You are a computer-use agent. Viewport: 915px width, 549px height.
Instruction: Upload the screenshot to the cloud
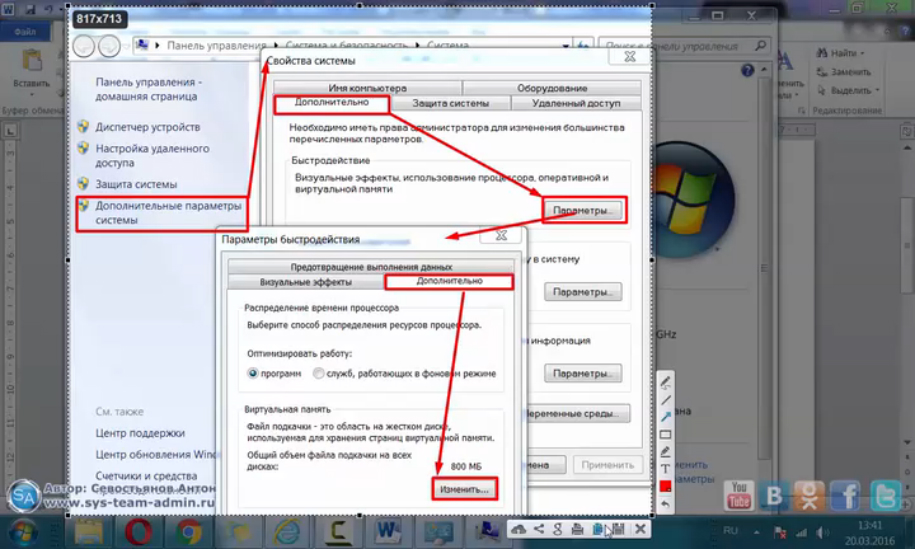click(518, 529)
